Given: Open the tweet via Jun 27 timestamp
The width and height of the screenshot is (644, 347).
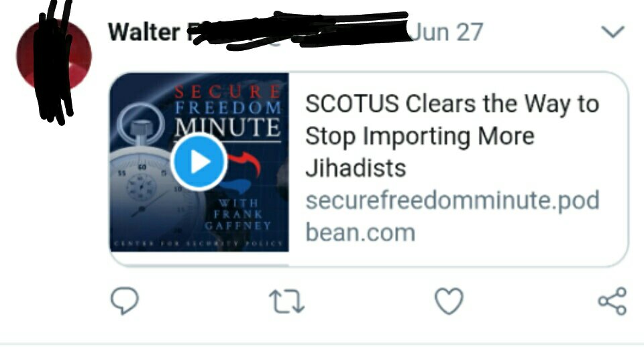Looking at the screenshot, I should [x=447, y=32].
